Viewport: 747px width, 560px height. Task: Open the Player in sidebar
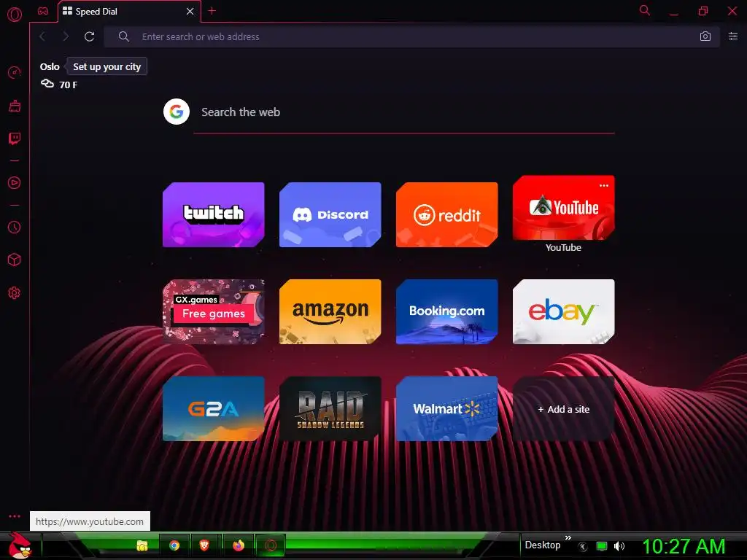(15, 183)
